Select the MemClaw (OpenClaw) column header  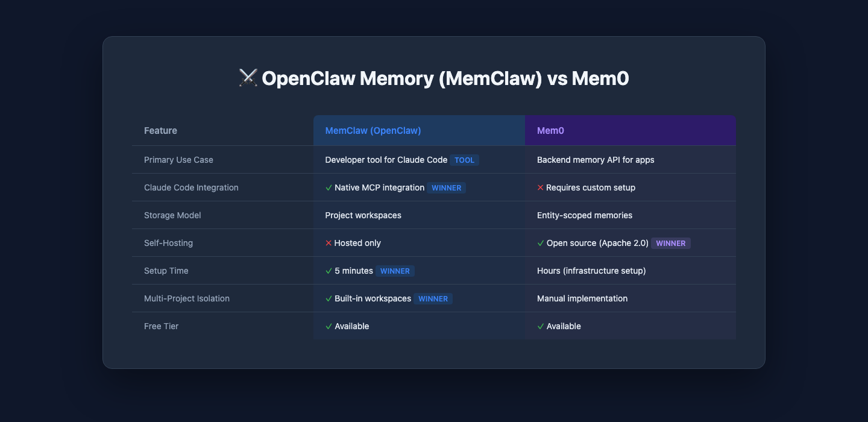pos(373,131)
